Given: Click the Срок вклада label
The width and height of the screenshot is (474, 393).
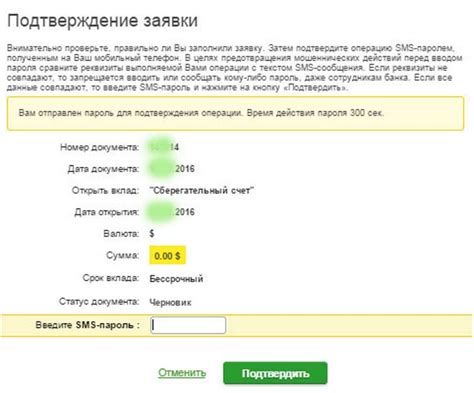Looking at the screenshot, I should [x=111, y=278].
